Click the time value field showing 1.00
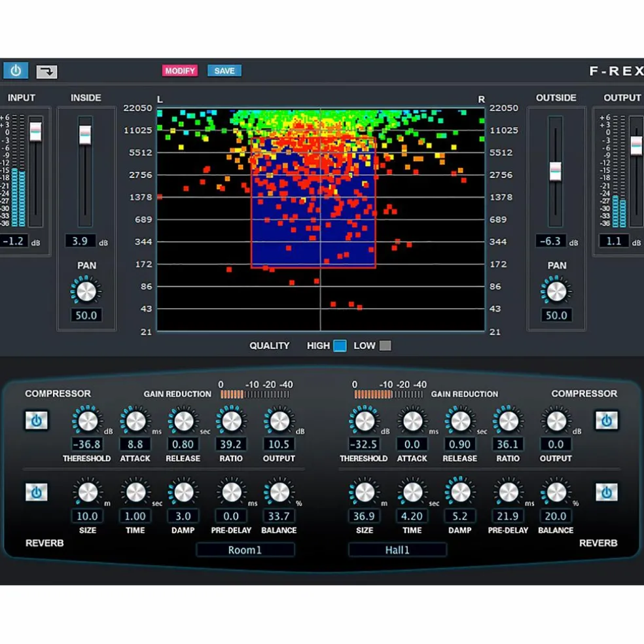The image size is (644, 644). point(135,516)
